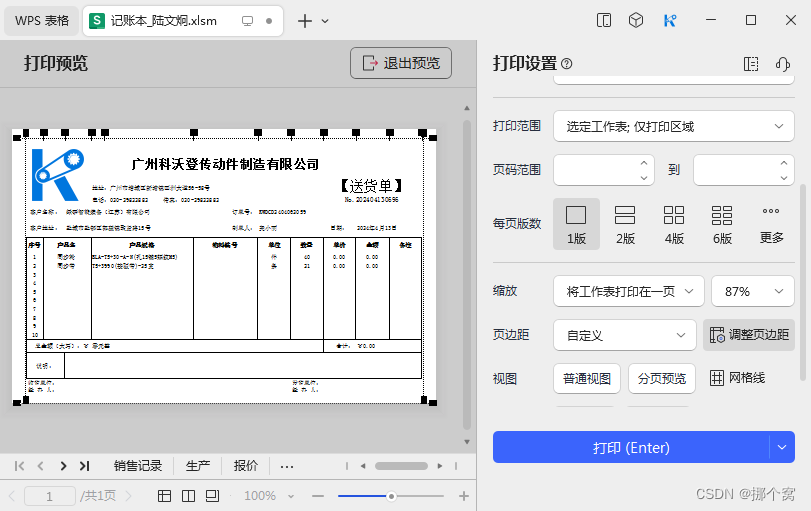Switch to the WPS 表格 tab
Image resolution: width=811 pixels, height=511 pixels.
point(41,21)
